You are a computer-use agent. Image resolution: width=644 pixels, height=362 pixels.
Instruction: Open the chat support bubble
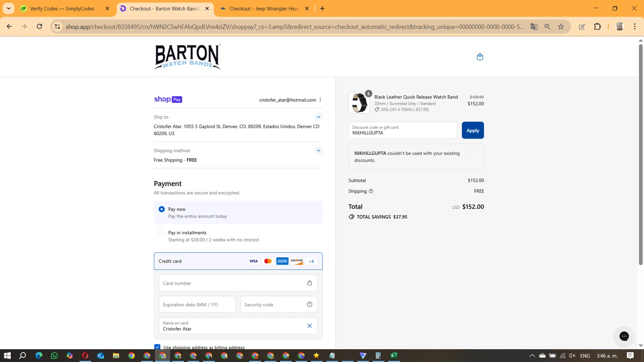(624, 336)
